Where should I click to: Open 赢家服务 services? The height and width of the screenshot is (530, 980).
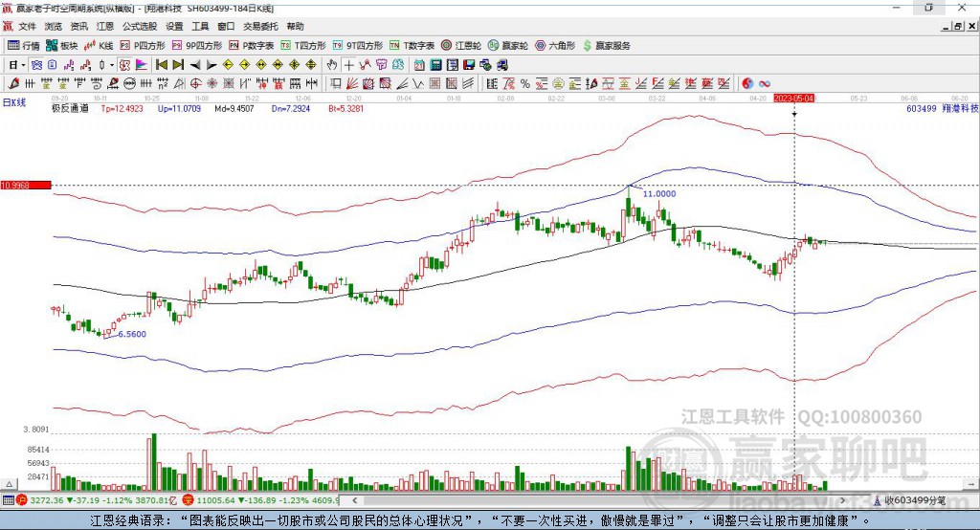pyautogui.click(x=606, y=46)
